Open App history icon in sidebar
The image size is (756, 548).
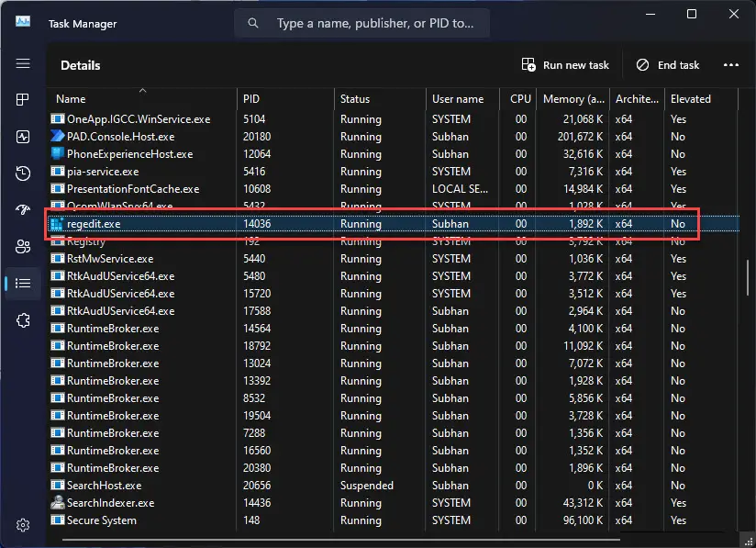pos(23,173)
